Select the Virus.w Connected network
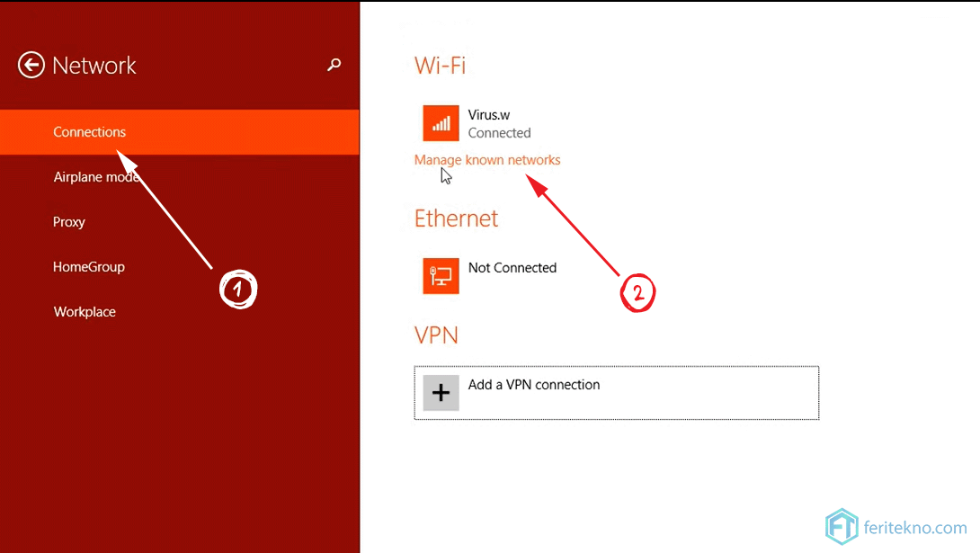This screenshot has height=553, width=980. pyautogui.click(x=477, y=123)
